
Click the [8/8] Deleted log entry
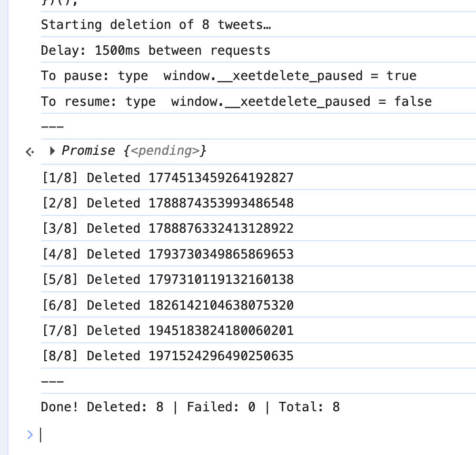[x=167, y=356]
